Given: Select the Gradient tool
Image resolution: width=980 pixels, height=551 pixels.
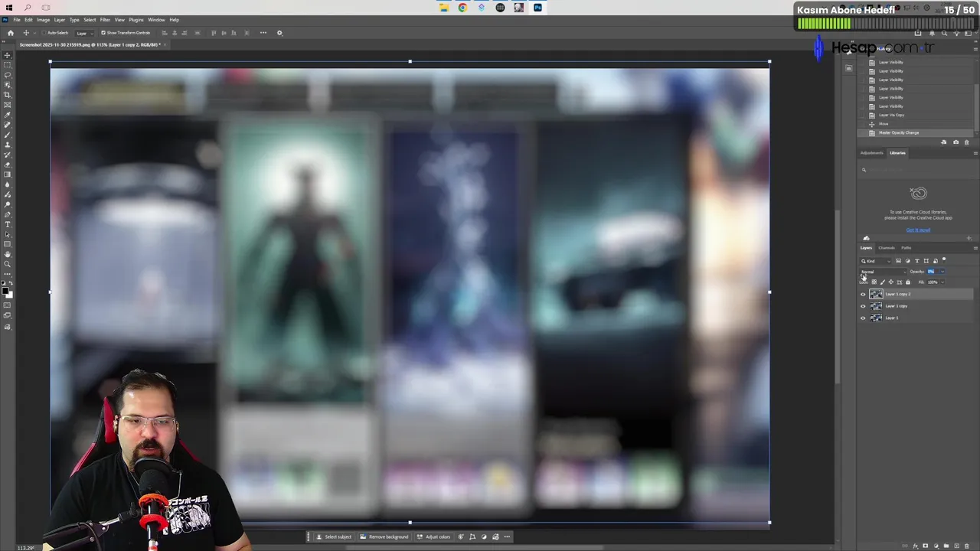Looking at the screenshot, I should (x=8, y=174).
